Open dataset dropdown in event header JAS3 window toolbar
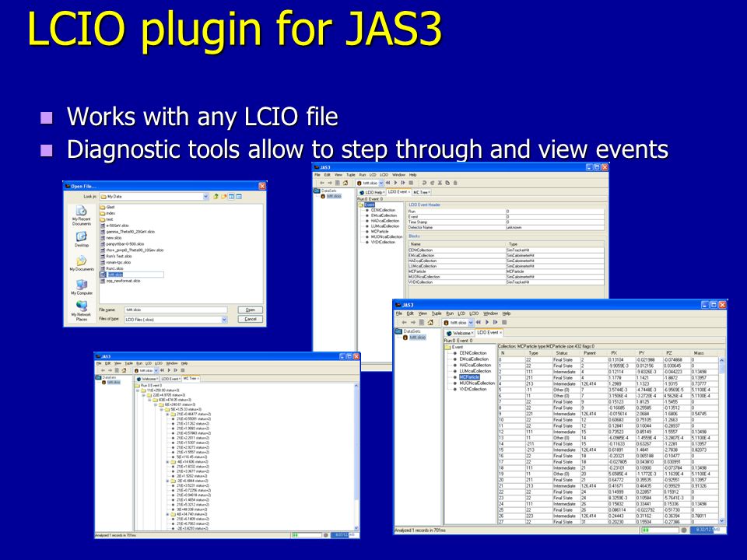Image resolution: width=747 pixels, height=560 pixels. pos(381,183)
